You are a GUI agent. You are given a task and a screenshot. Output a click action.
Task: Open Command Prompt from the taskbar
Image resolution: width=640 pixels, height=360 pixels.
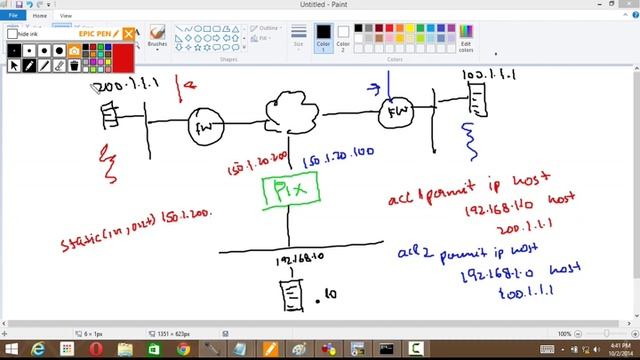pyautogui.click(x=386, y=349)
